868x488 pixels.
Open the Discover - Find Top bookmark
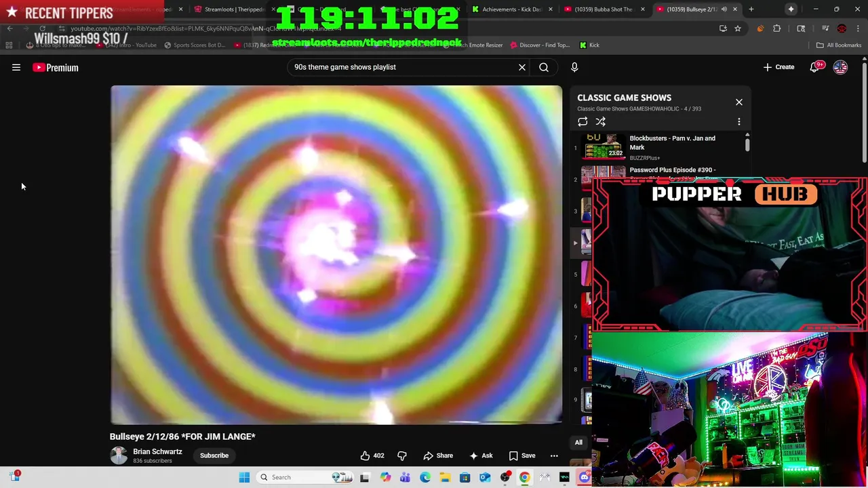539,45
